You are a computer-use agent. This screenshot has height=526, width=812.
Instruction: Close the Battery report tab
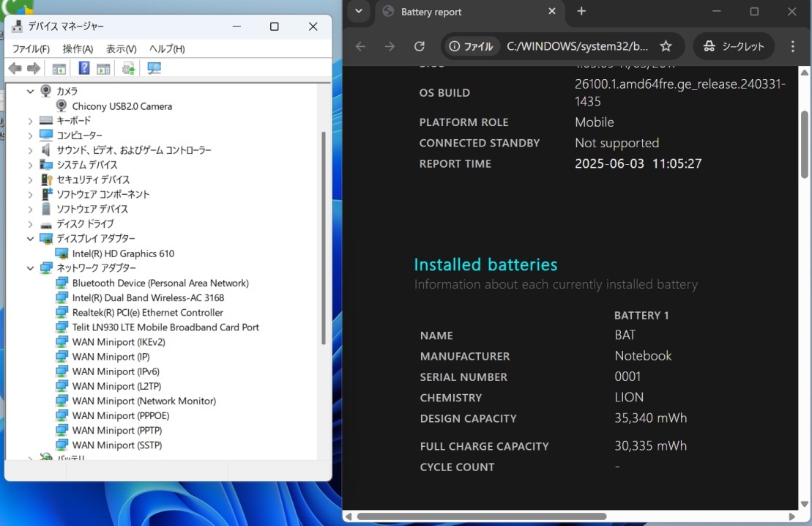pyautogui.click(x=552, y=12)
